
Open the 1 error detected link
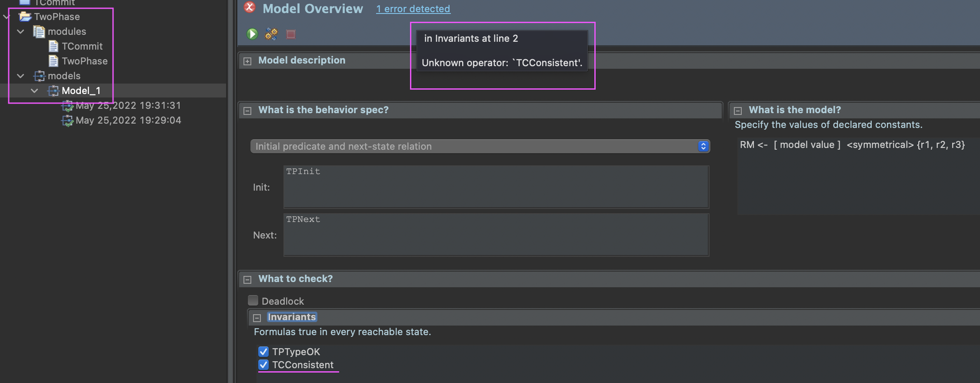click(413, 9)
